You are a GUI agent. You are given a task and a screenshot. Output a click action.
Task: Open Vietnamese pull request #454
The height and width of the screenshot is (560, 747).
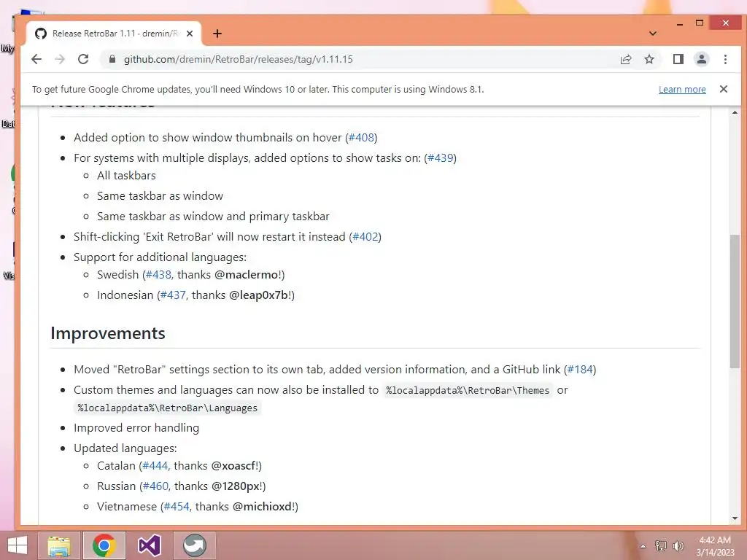[177, 507]
